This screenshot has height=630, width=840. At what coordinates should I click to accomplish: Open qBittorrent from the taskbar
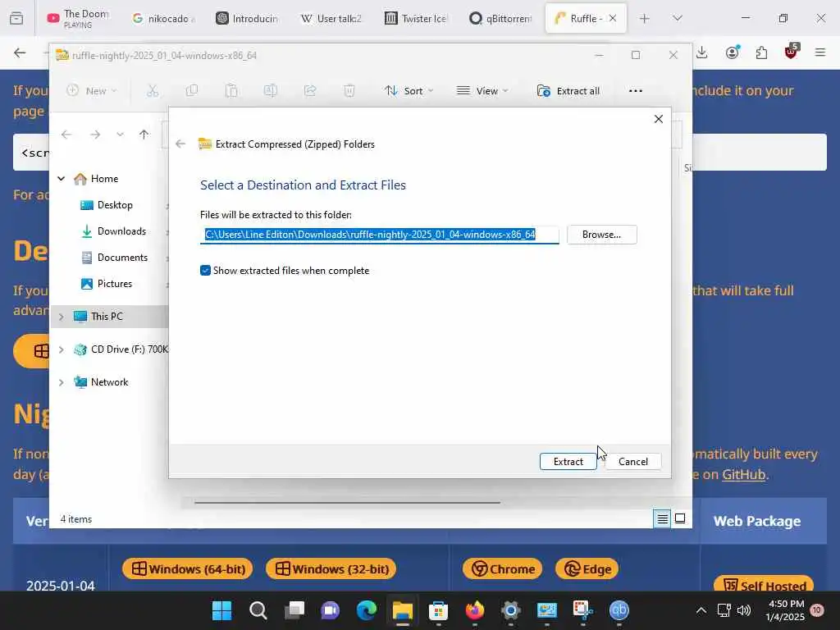[619, 610]
